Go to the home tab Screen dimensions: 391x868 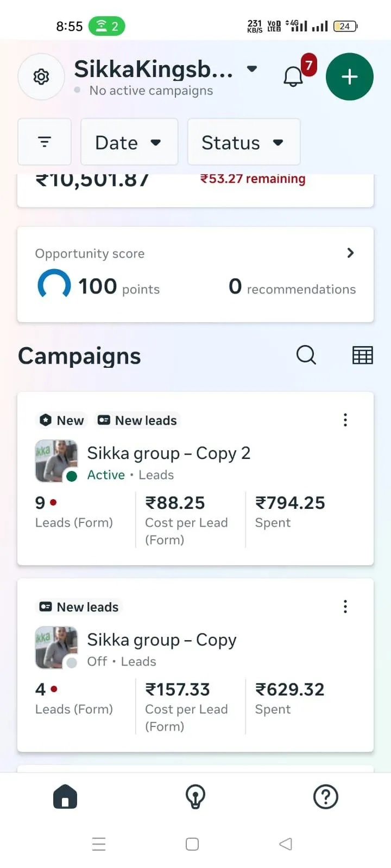(x=65, y=797)
